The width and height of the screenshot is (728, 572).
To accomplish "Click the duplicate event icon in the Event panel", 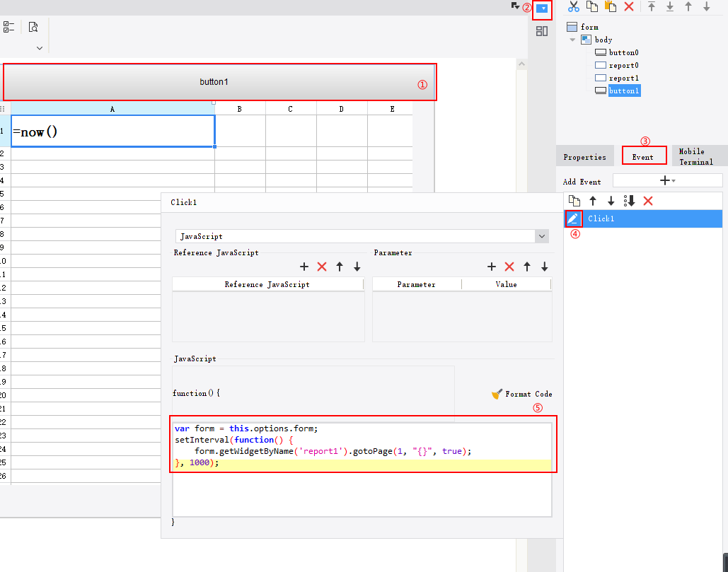I will pos(574,201).
